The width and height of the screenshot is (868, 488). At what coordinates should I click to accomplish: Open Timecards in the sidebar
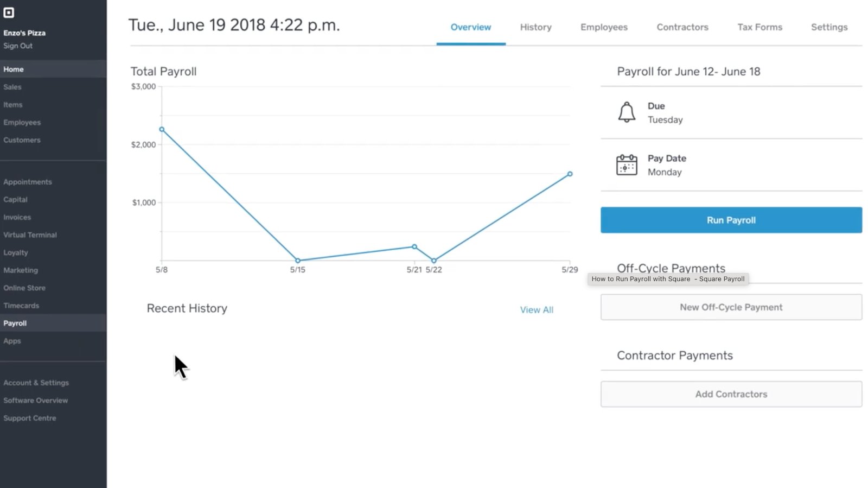(x=21, y=306)
